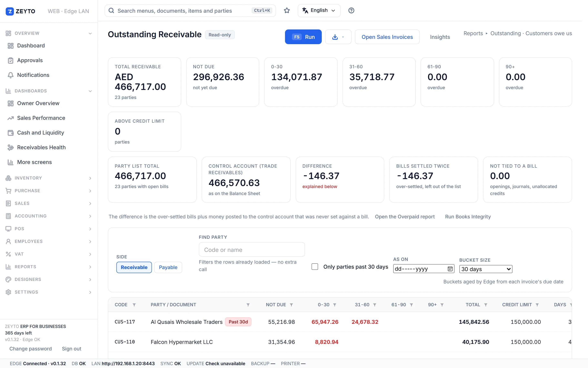Open calendar picker in As On field
This screenshot has width=588, height=368.
pos(450,269)
